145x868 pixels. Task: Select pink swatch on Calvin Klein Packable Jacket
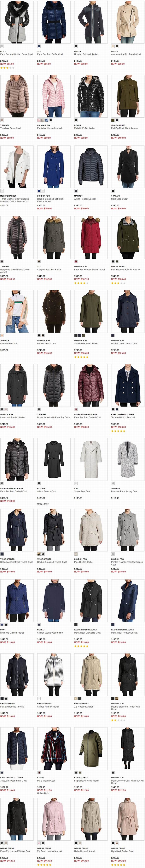pos(39,120)
